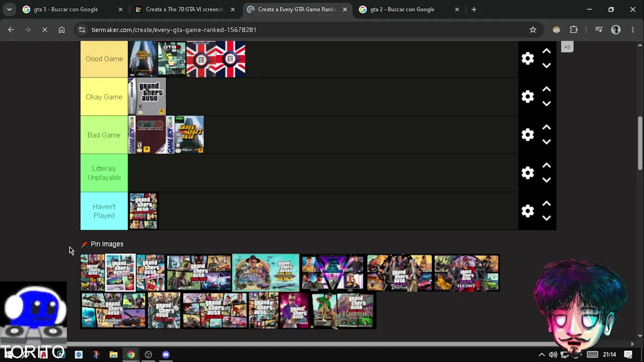Open the tab search dropdown
This screenshot has height=362, width=644.
click(x=9, y=9)
